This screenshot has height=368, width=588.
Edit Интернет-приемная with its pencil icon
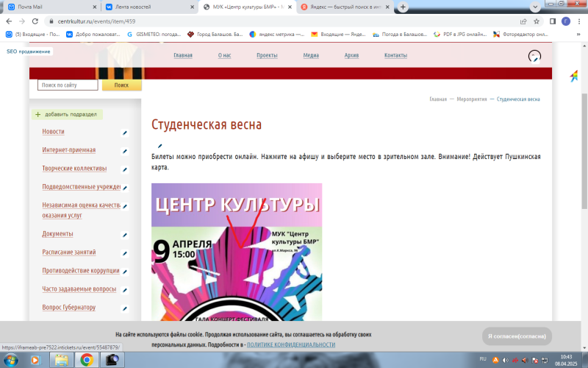[125, 151]
